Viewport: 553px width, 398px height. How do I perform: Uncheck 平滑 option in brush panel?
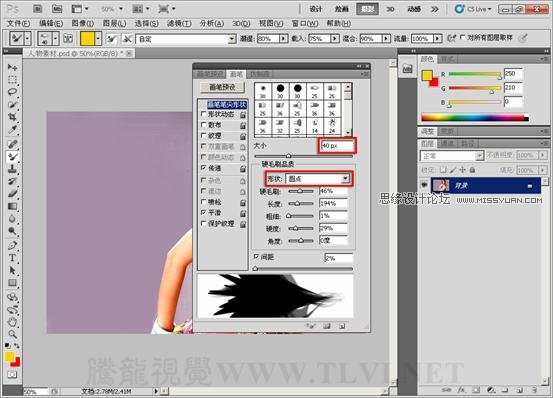point(203,213)
